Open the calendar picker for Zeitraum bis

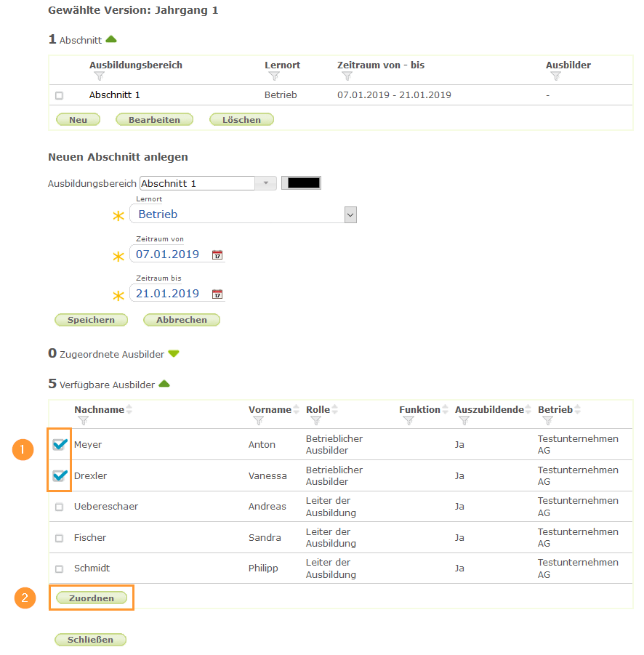[217, 294]
